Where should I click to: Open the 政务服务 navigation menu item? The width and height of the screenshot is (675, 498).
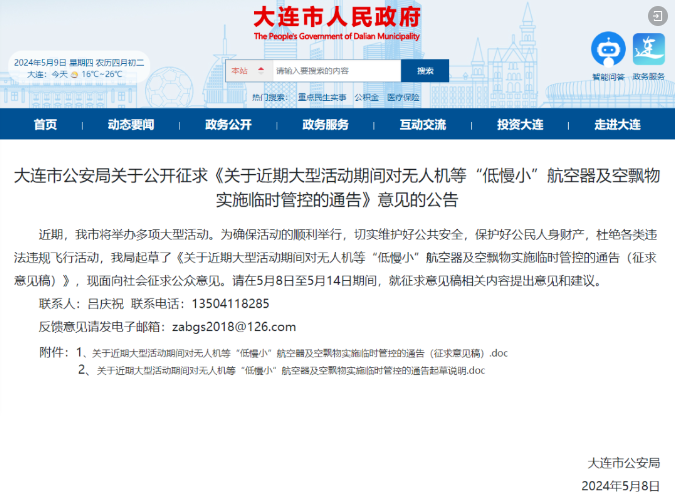[x=325, y=125]
